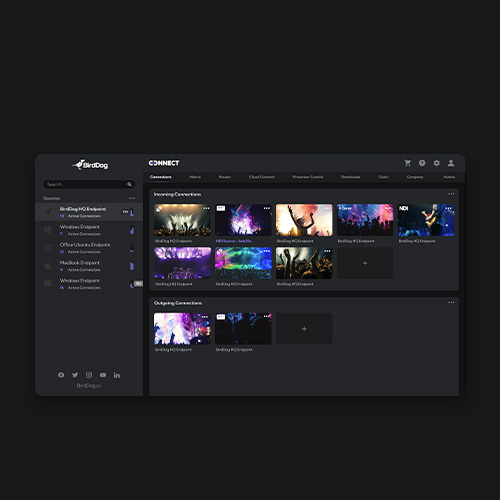Add a new incoming connection with plus tile
Image resolution: width=500 pixels, height=500 pixels.
[365, 263]
